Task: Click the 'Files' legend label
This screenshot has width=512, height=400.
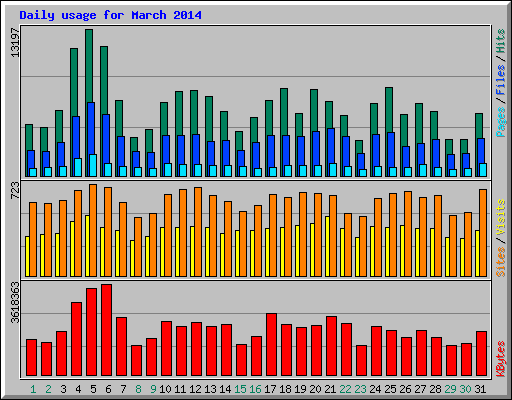Action: (501, 80)
